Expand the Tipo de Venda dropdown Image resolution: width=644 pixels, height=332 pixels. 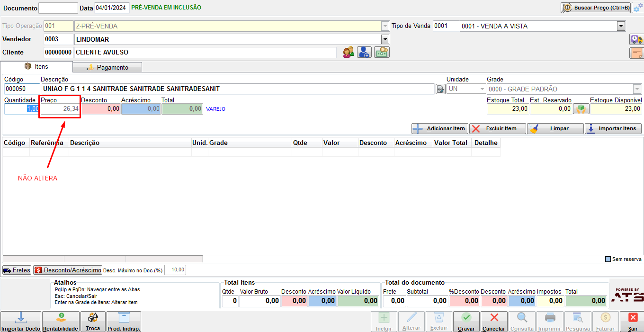pyautogui.click(x=621, y=26)
